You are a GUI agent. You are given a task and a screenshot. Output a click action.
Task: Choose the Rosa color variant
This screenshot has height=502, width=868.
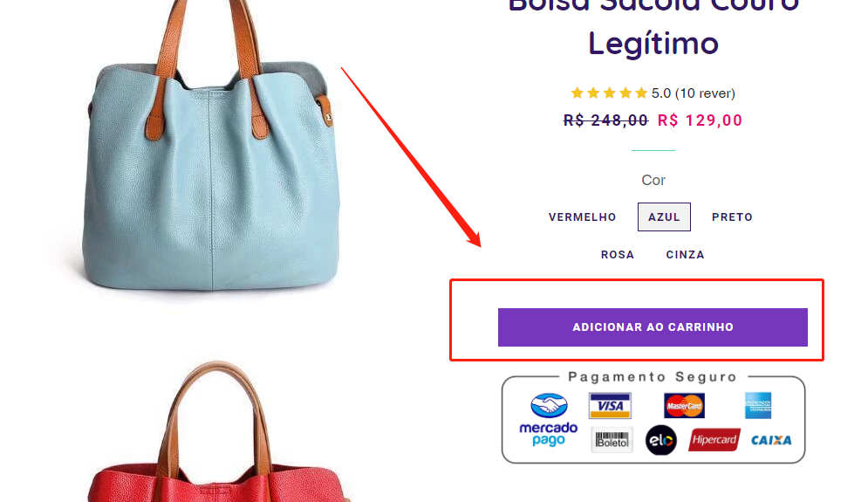618,255
